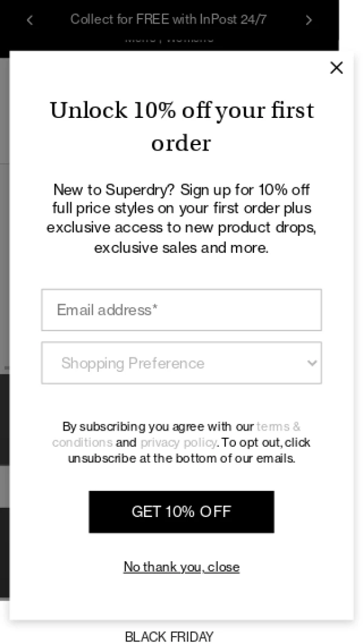Viewport: 363px width, 644px height.
Task: Dismiss via "No thank you, close" link
Action: pyautogui.click(x=181, y=567)
